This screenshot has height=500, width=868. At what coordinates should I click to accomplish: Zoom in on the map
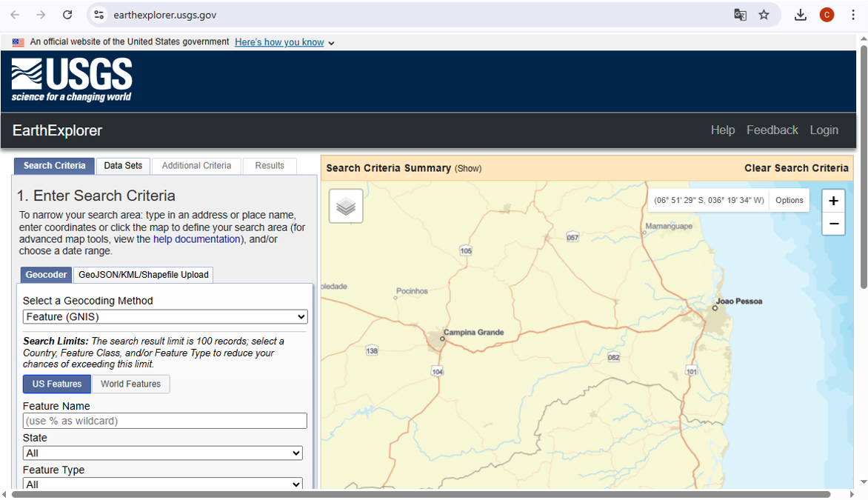(x=833, y=201)
